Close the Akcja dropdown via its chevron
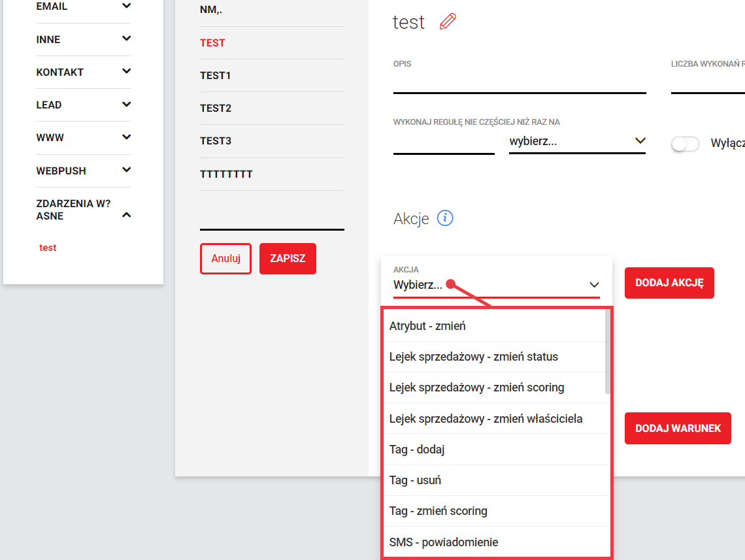 coord(593,285)
